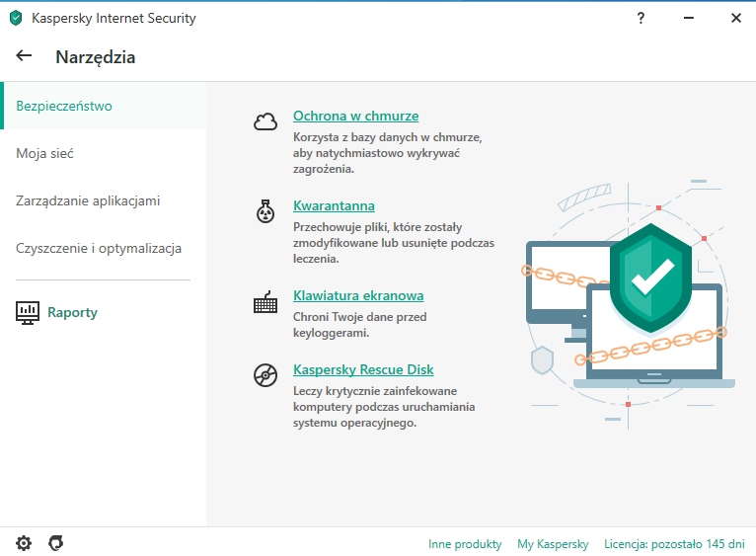The image size is (756, 556).
Task: Open settings via the gear icon
Action: point(24,543)
